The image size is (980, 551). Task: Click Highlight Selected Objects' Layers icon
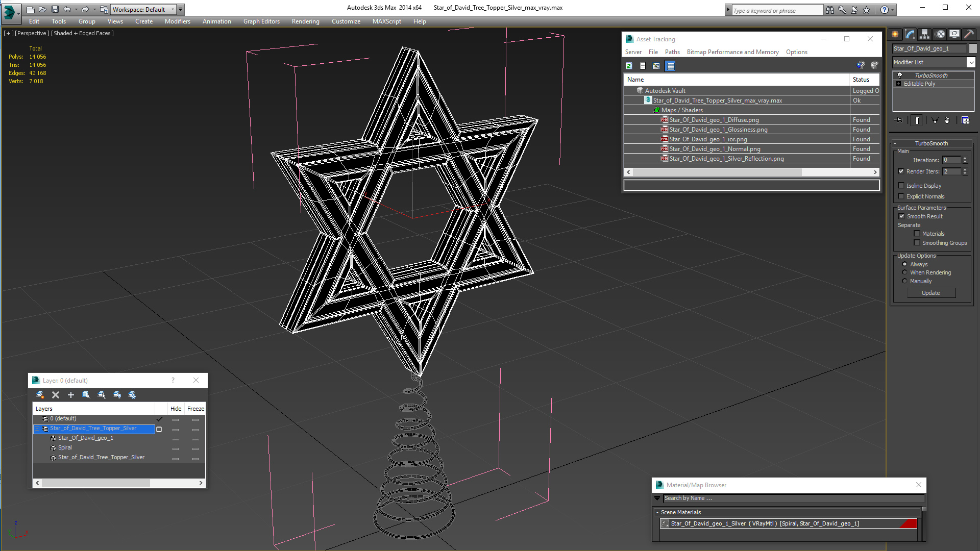(x=102, y=395)
